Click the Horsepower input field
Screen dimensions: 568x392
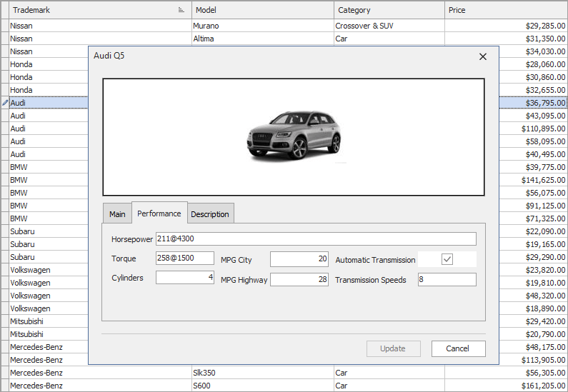point(315,238)
